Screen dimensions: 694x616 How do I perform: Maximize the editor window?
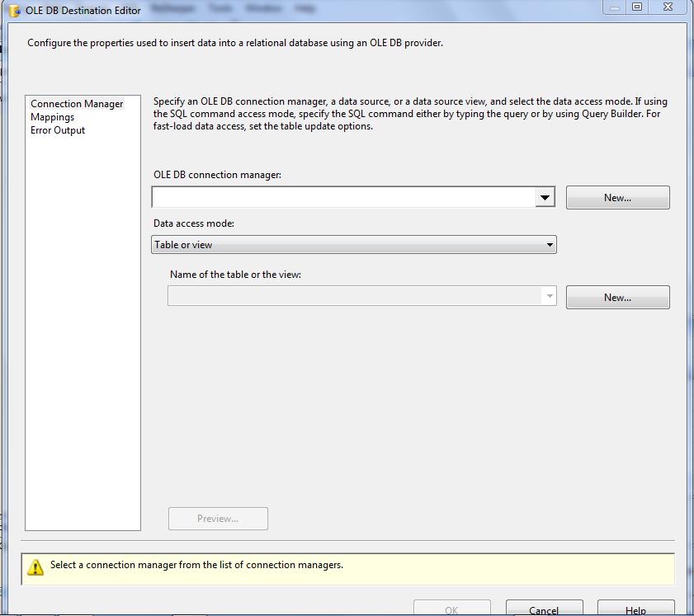(637, 7)
